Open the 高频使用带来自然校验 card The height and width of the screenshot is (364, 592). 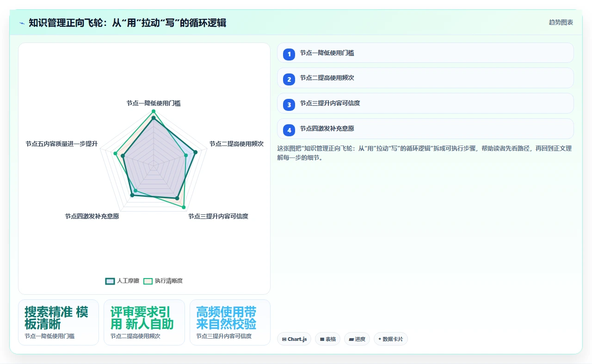tap(230, 322)
